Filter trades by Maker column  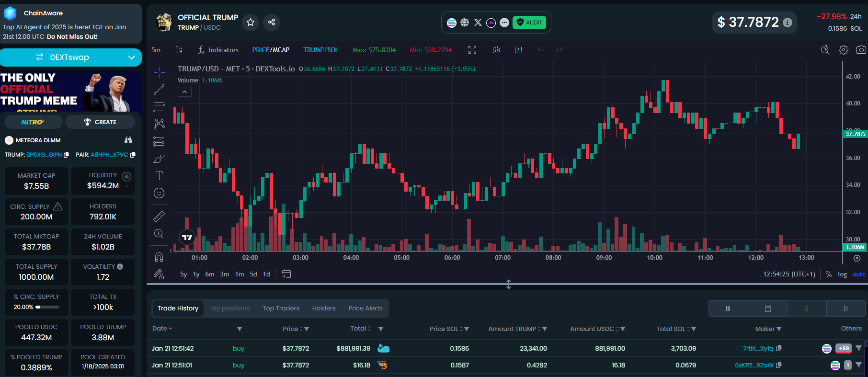point(779,329)
